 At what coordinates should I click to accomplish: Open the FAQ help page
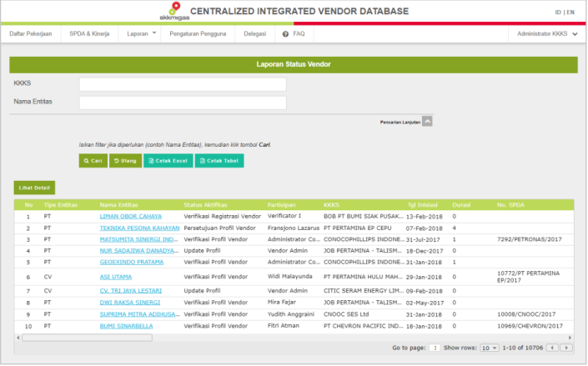(x=294, y=33)
